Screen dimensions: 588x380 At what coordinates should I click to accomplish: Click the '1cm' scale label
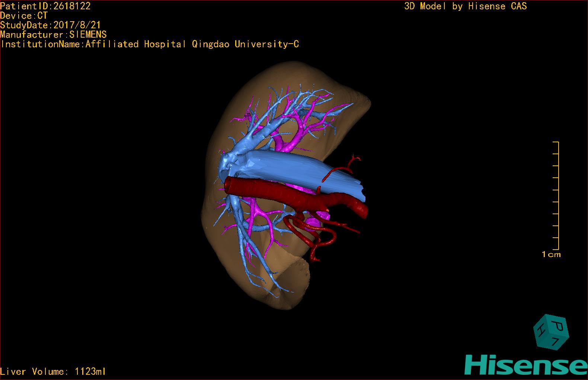[551, 254]
